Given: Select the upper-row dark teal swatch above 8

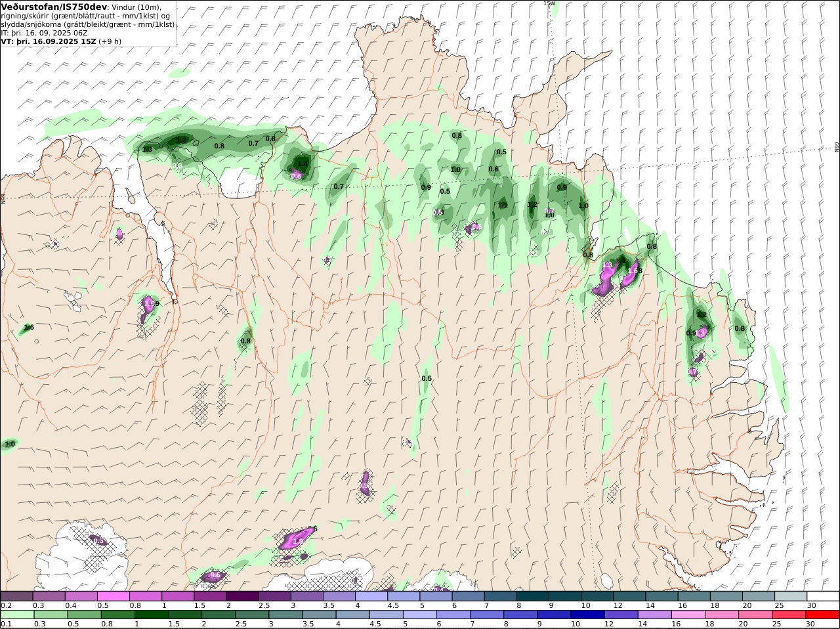Looking at the screenshot, I should 533,596.
